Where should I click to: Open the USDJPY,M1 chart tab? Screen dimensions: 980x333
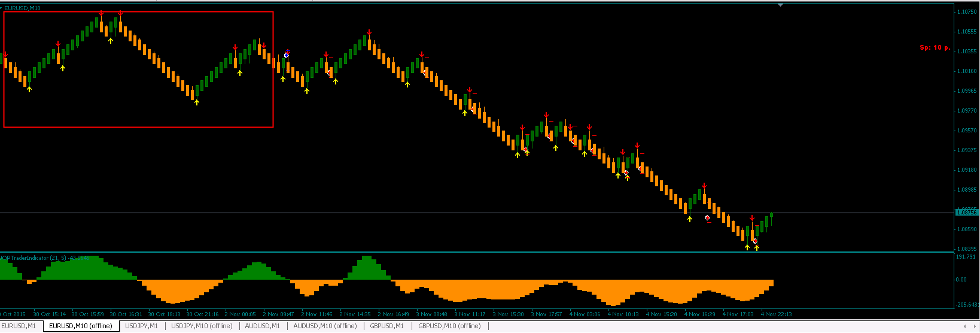click(x=141, y=326)
